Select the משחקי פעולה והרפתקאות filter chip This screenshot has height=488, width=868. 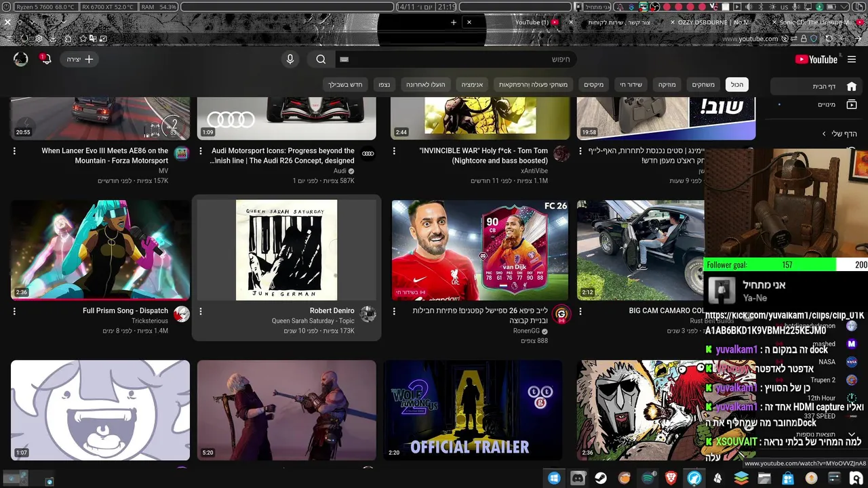click(533, 85)
